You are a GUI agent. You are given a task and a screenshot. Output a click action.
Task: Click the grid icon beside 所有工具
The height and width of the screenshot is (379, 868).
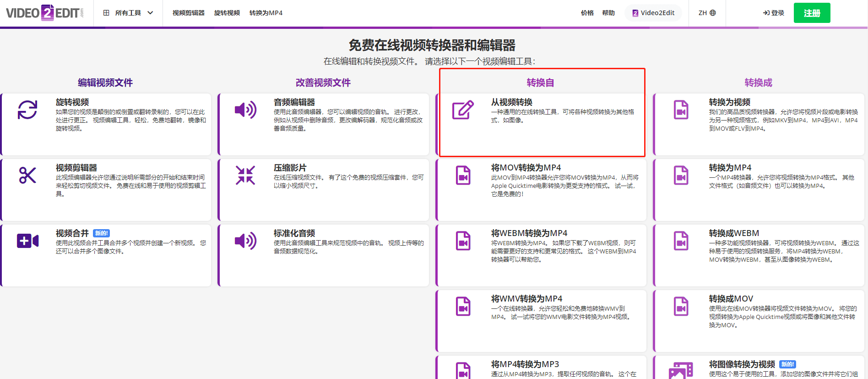[x=106, y=13]
